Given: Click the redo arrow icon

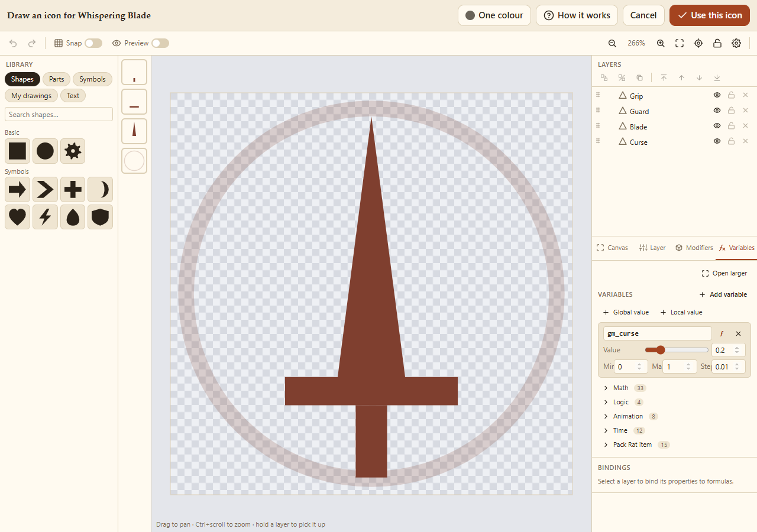Looking at the screenshot, I should click(x=32, y=43).
